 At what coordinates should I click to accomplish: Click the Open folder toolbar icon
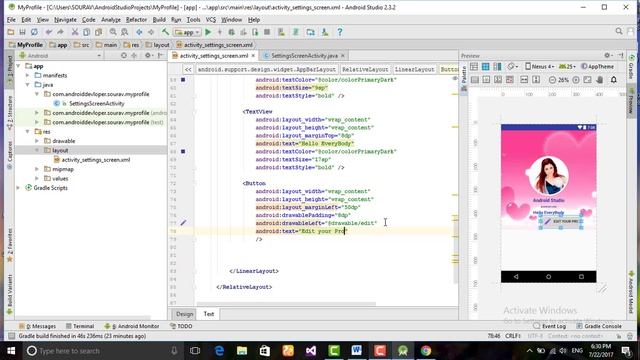11,32
